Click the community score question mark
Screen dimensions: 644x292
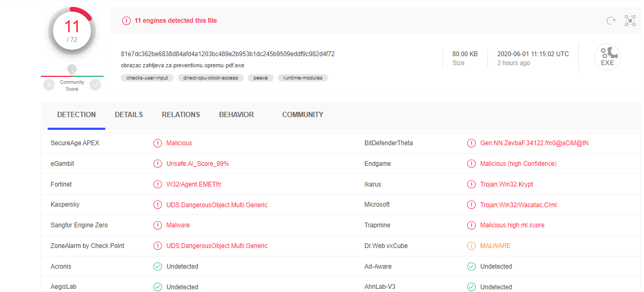(x=72, y=69)
